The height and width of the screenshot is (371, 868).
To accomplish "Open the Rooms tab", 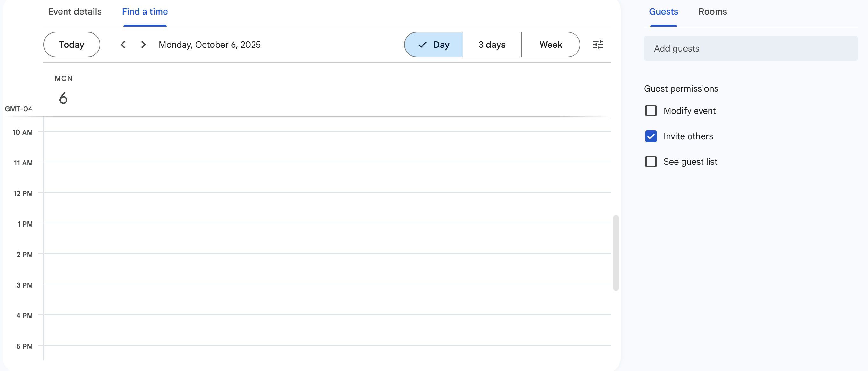I will pos(712,12).
